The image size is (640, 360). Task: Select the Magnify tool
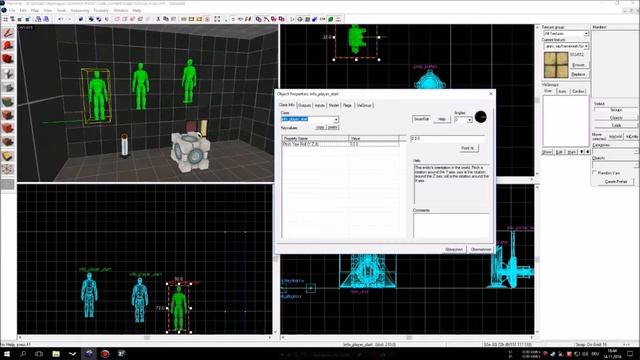pos(8,46)
